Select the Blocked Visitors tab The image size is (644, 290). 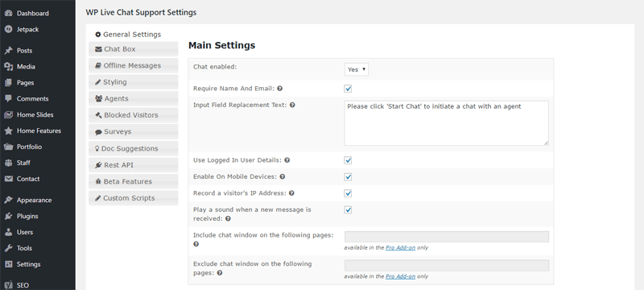(x=134, y=115)
